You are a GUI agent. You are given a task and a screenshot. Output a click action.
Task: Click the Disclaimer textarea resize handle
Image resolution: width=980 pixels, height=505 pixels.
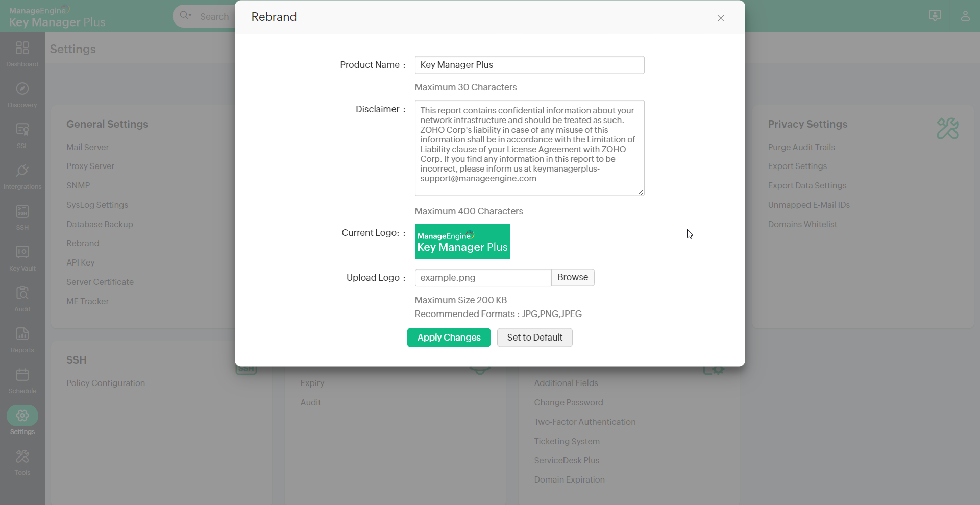641,191
